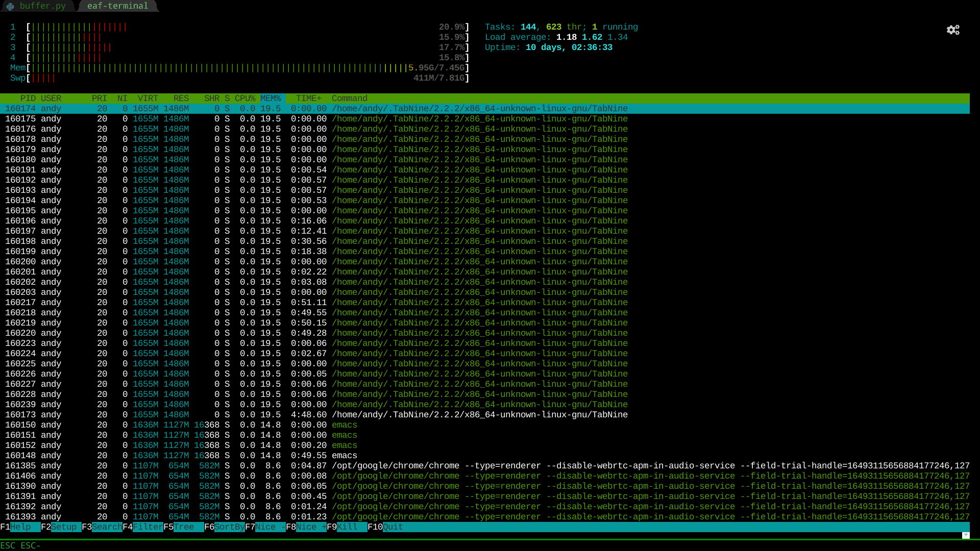Sort by the MEM% column header

click(271, 98)
